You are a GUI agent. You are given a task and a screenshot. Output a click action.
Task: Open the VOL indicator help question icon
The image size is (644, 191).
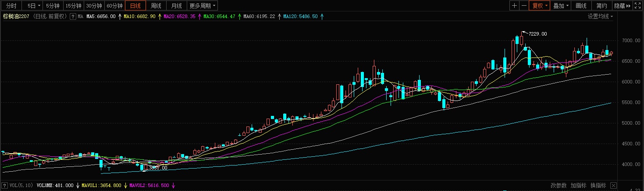click(x=5, y=185)
